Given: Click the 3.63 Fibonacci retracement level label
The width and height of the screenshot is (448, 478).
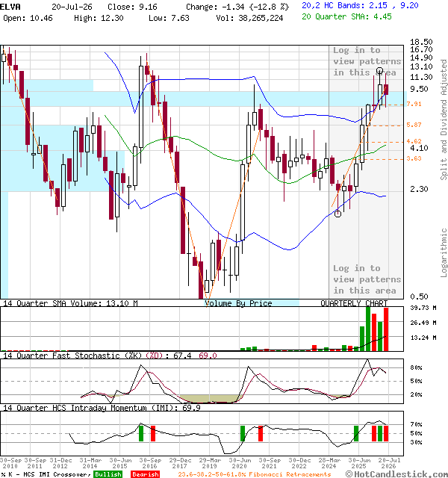Looking at the screenshot, I should click(x=414, y=158).
